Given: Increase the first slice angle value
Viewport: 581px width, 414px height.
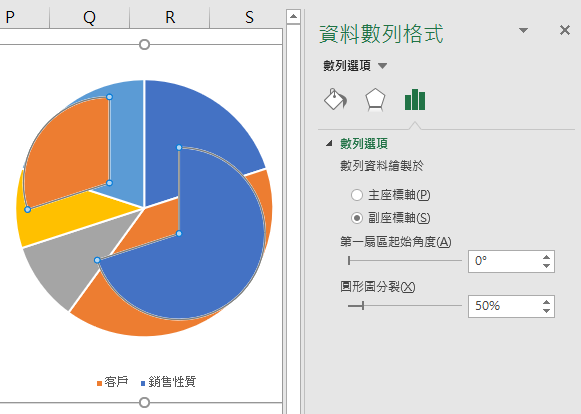Looking at the screenshot, I should pos(546,257).
